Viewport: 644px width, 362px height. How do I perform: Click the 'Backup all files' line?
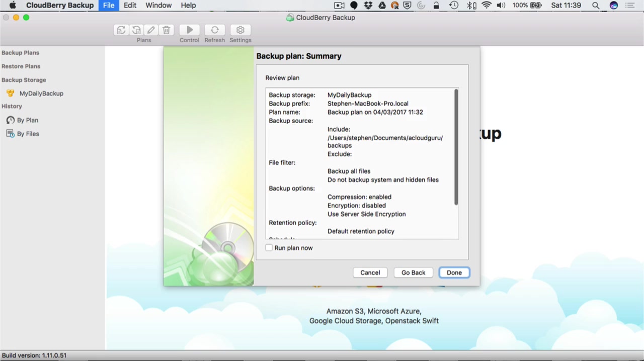point(349,171)
